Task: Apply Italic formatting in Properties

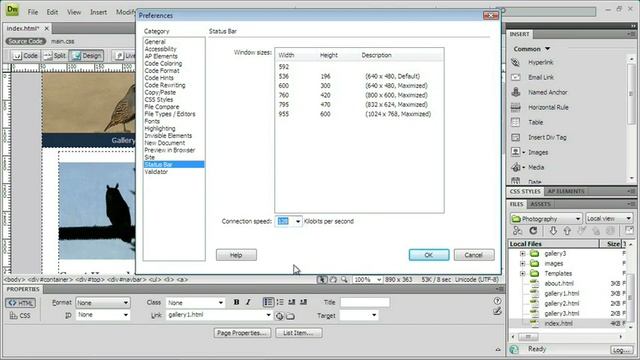Action: [248, 302]
